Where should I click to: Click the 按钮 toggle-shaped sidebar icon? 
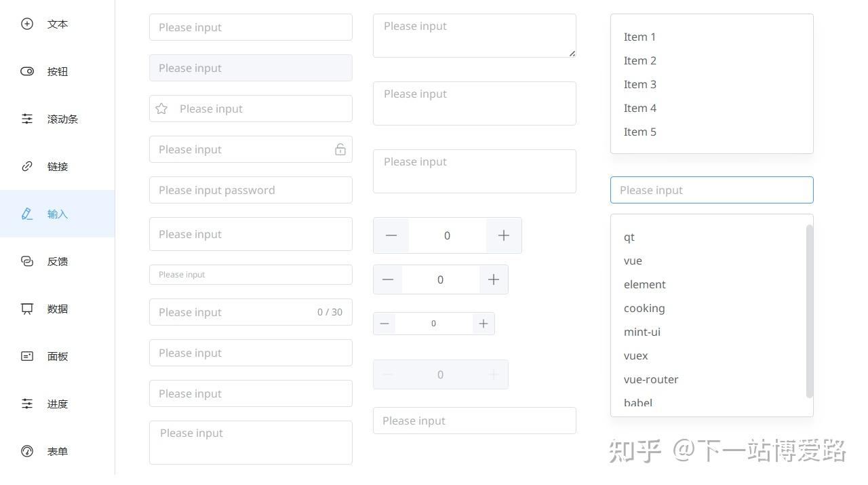(x=27, y=71)
